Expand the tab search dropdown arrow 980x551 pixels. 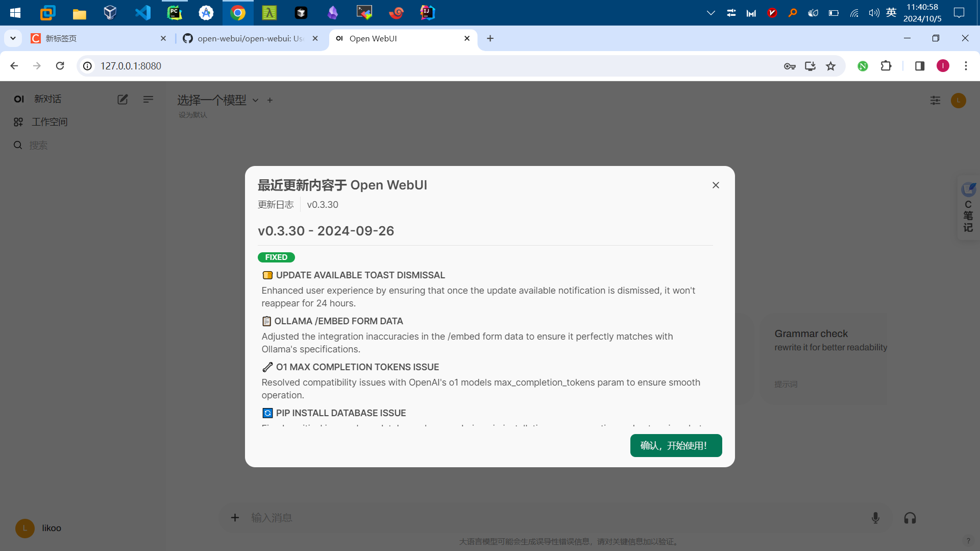[x=13, y=38]
